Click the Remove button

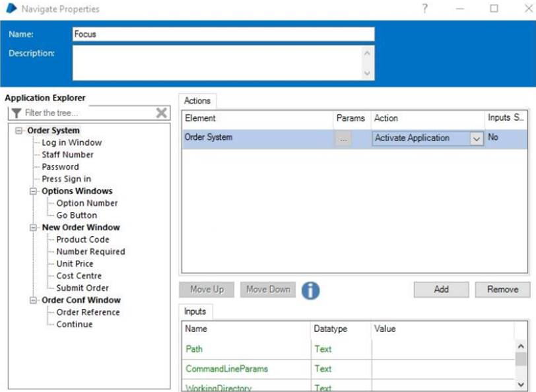(x=502, y=290)
